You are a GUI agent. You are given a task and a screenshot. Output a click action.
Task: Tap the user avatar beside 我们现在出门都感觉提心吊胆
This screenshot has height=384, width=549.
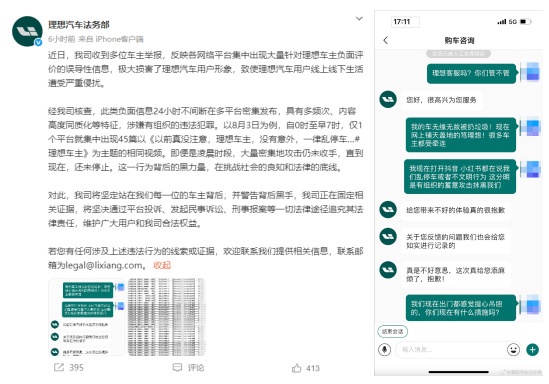[x=530, y=304]
